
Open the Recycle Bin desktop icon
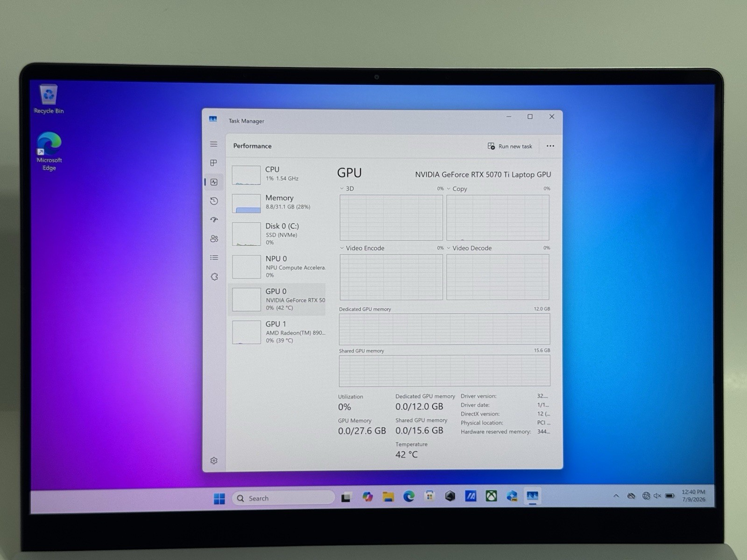click(49, 99)
